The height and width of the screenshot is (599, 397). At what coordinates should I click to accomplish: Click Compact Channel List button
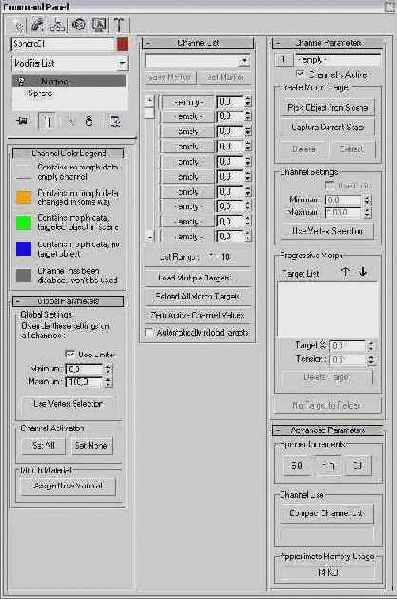[327, 513]
